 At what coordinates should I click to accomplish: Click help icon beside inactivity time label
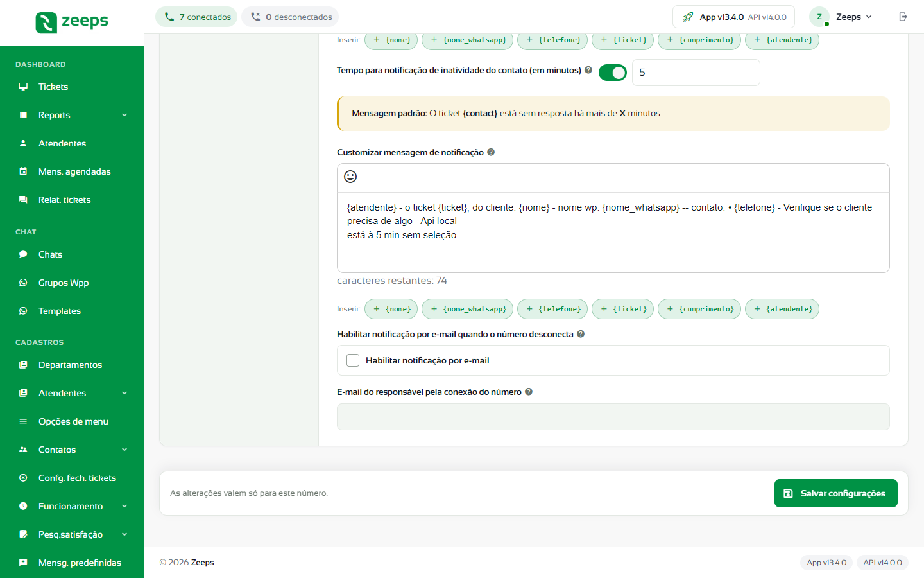[x=588, y=70]
